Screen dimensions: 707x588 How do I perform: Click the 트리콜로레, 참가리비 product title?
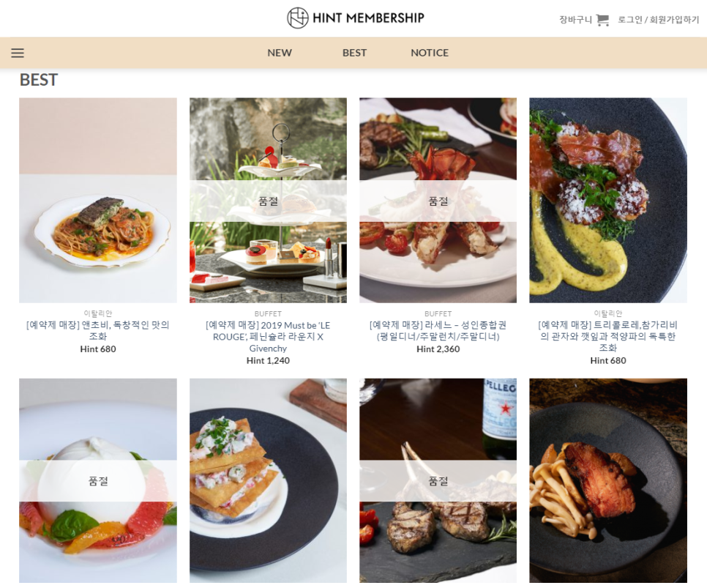[607, 336]
